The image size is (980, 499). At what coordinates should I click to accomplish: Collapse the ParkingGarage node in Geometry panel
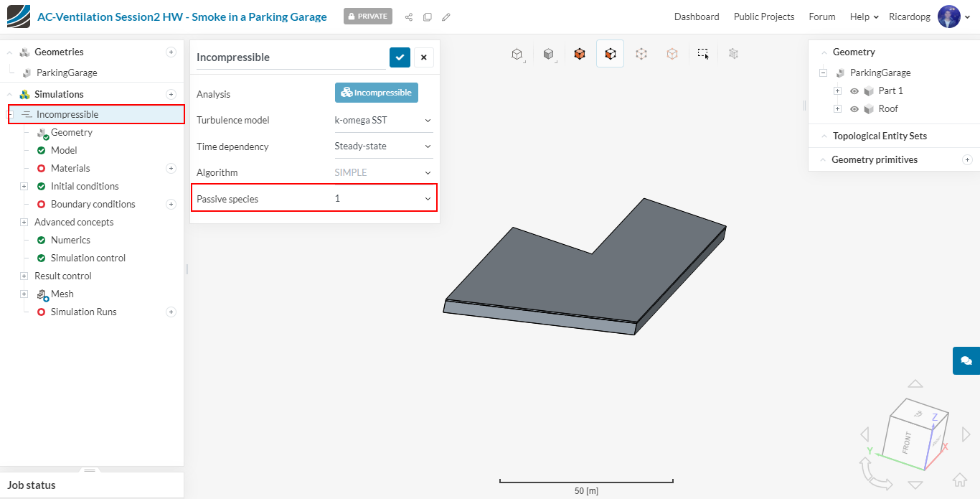pos(823,73)
